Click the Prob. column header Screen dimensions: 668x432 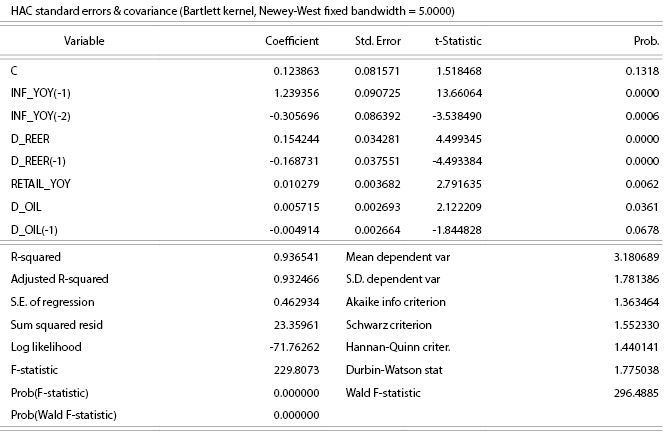coord(646,41)
